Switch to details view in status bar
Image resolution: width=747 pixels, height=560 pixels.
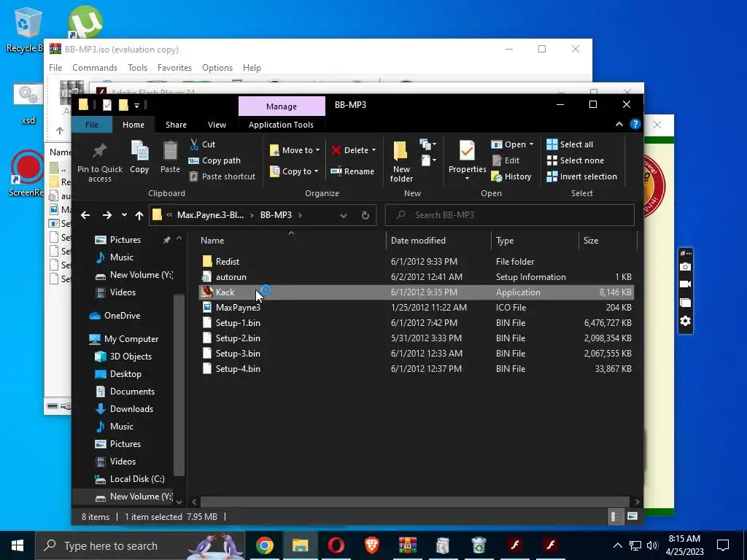coord(614,517)
